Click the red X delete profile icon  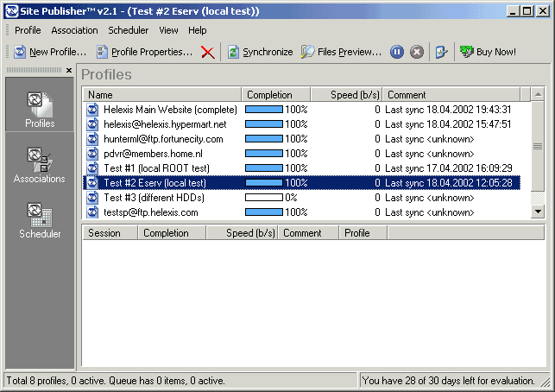click(208, 53)
